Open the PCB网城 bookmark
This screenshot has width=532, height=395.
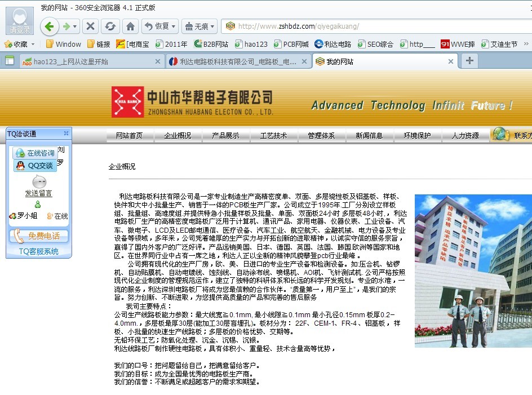pyautogui.click(x=291, y=44)
